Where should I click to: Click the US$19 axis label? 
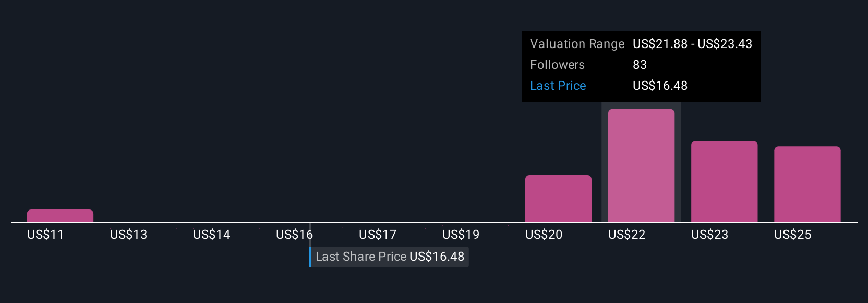461,235
